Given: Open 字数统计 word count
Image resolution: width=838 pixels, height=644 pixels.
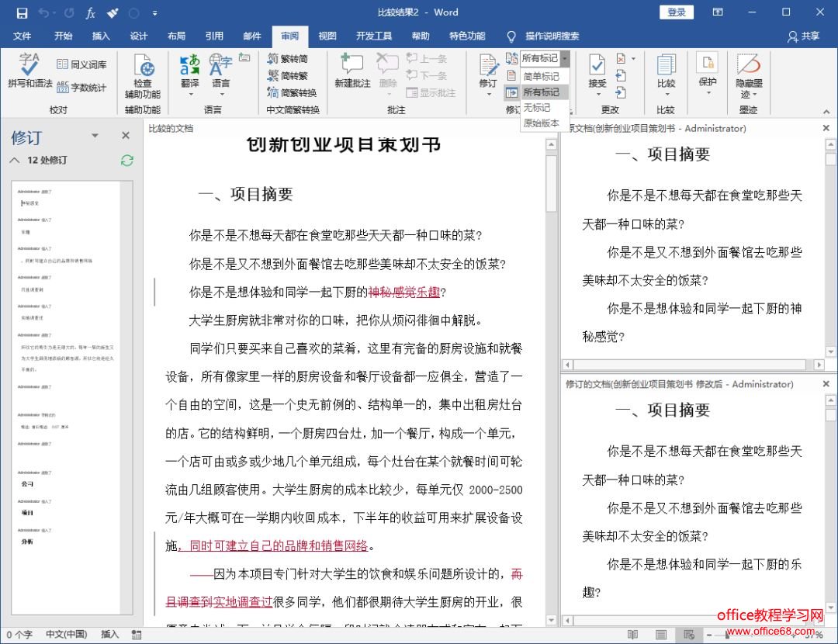Looking at the screenshot, I should click(81, 88).
